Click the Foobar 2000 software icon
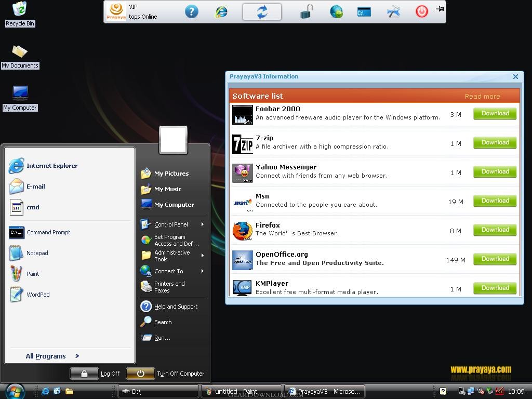 (243, 115)
